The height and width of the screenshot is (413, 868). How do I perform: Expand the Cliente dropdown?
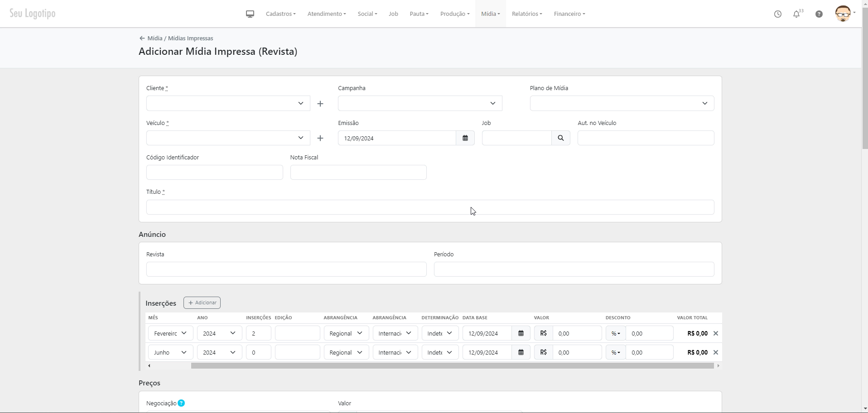[x=228, y=103]
